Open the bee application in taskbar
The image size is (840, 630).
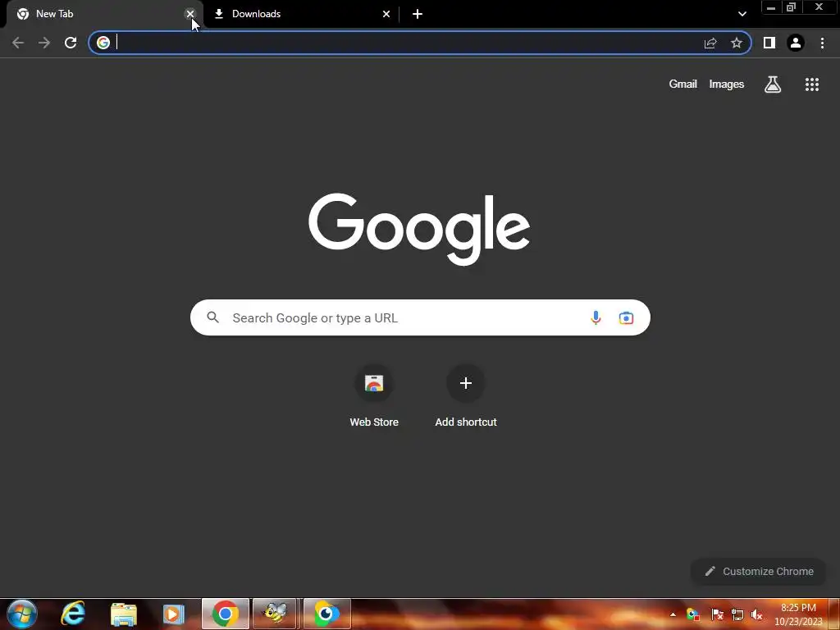[x=276, y=614]
